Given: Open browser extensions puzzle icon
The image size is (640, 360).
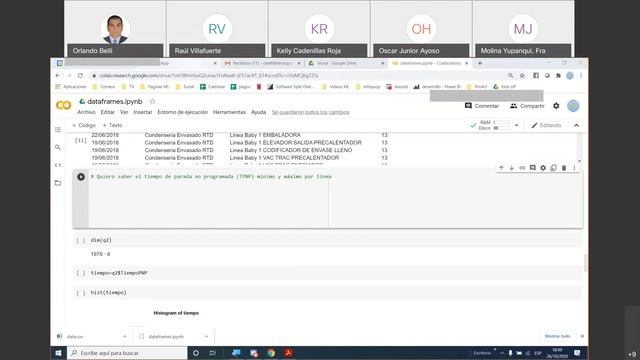Looking at the screenshot, I should pyautogui.click(x=558, y=76).
